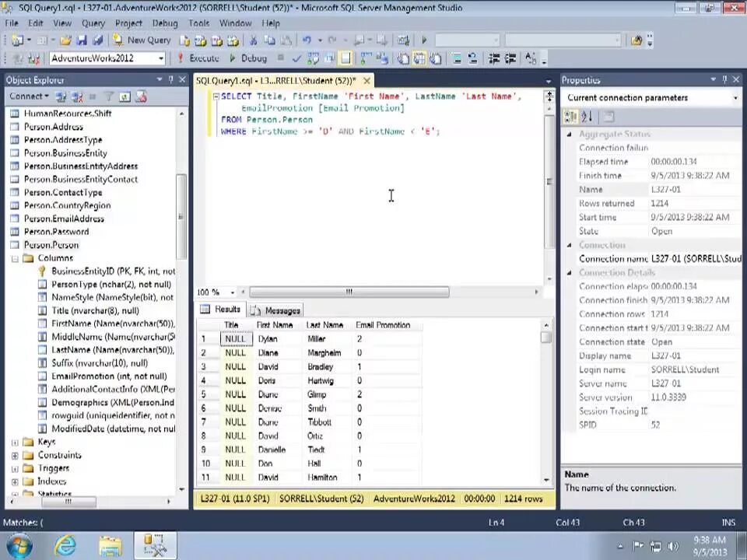The height and width of the screenshot is (560, 747).
Task: Expand the Indexes folder
Action: pos(15,482)
